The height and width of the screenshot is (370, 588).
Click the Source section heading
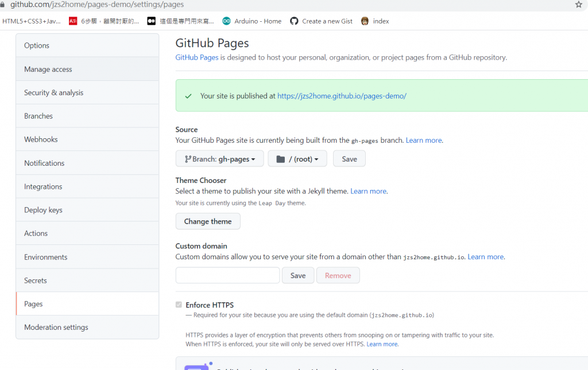point(187,129)
